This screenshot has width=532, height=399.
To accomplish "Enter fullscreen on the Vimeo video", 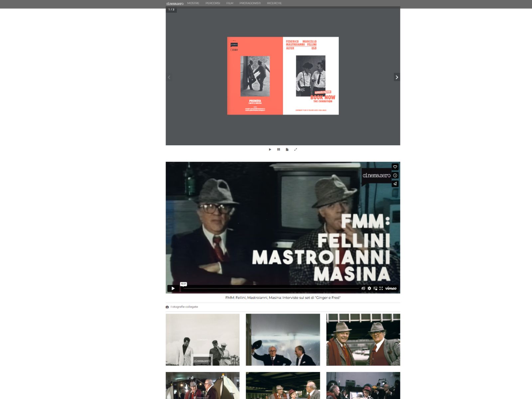I will (381, 288).
